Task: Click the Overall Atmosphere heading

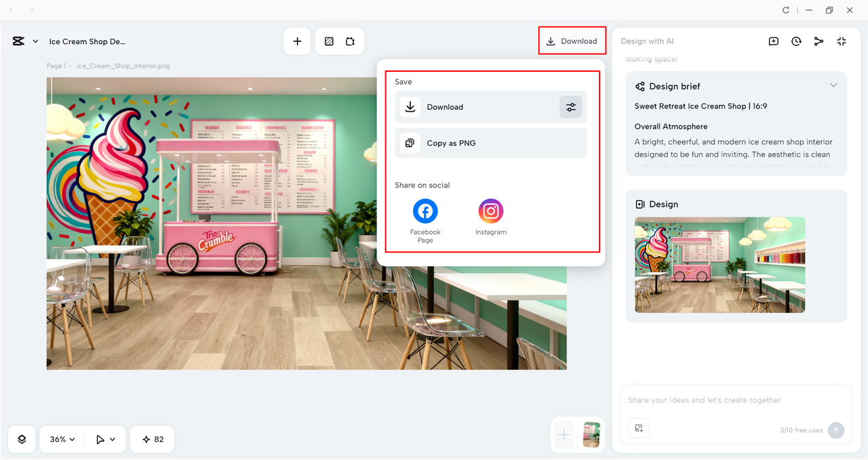Action: 671,127
